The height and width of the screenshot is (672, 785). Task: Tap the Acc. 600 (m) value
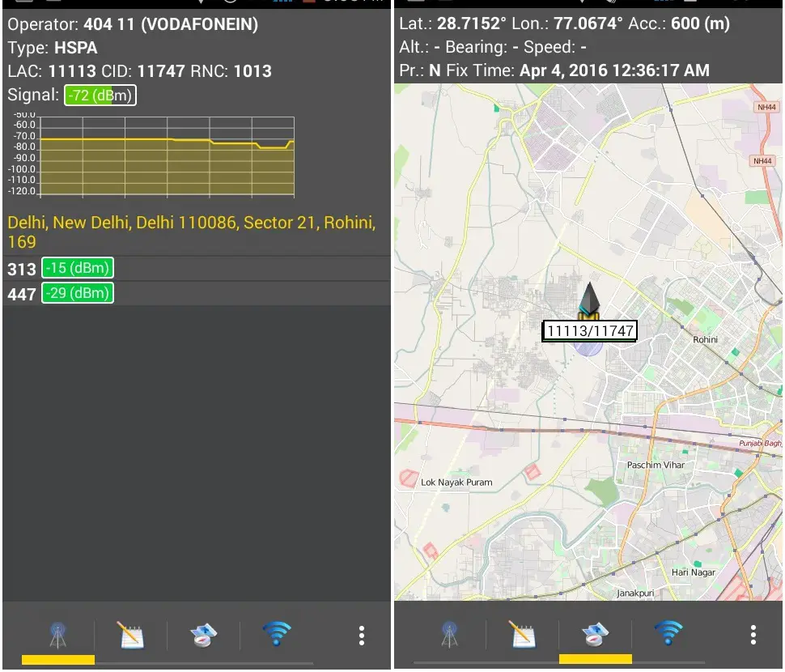[x=700, y=23]
